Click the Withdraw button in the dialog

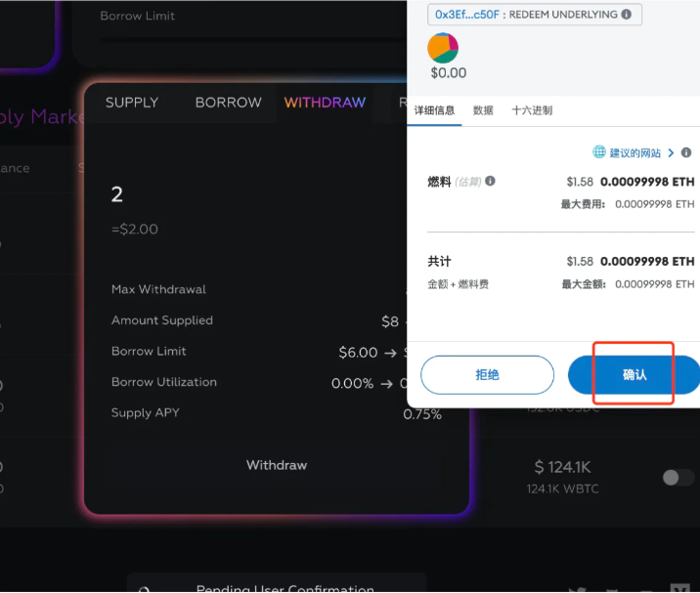(x=277, y=465)
